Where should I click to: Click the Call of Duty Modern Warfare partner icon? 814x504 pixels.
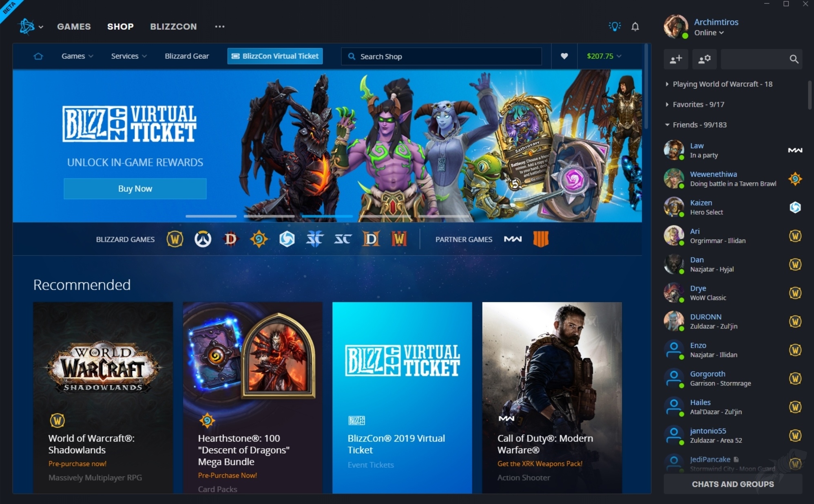click(x=513, y=239)
